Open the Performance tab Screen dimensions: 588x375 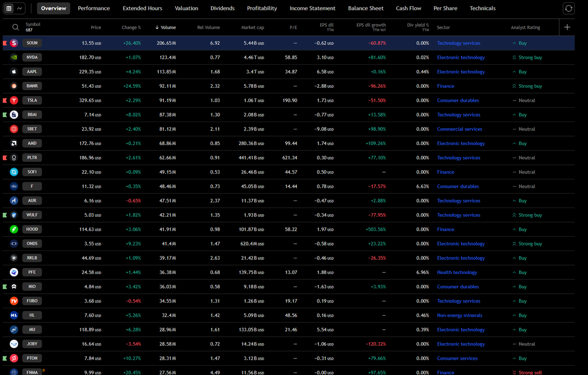[94, 8]
